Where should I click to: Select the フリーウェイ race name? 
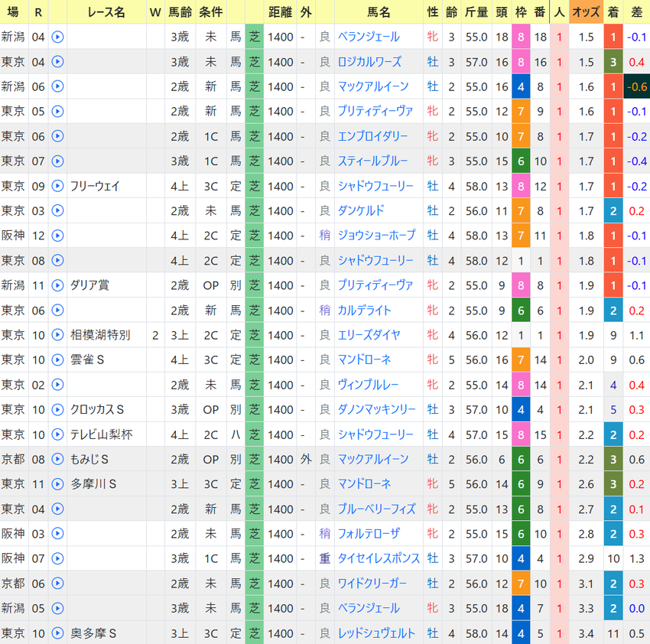(95, 186)
